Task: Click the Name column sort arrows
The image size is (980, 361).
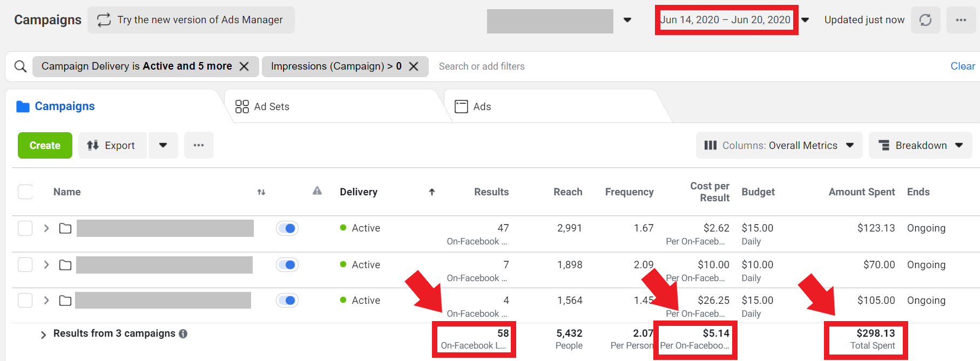Action: point(261,192)
